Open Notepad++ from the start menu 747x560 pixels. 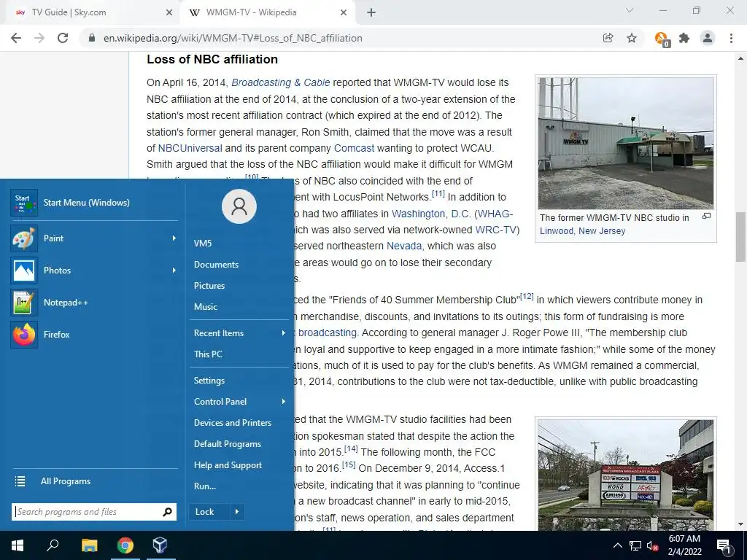pyautogui.click(x=94, y=303)
